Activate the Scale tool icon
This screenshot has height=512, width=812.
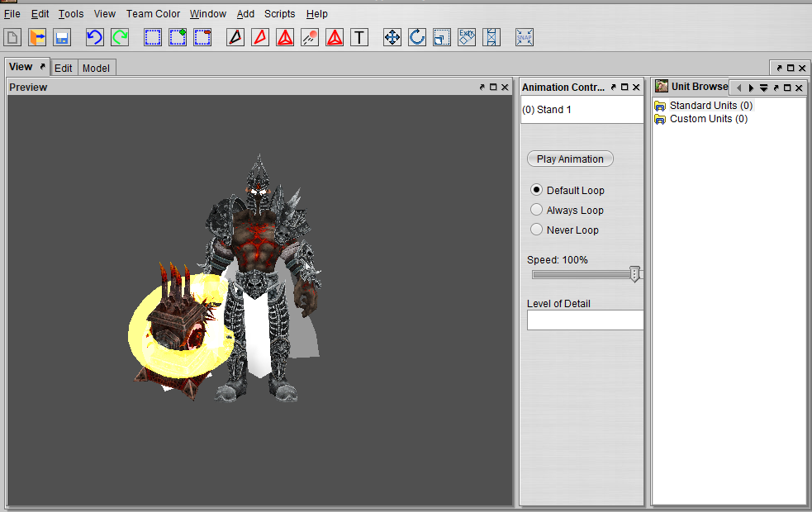pyautogui.click(x=442, y=37)
